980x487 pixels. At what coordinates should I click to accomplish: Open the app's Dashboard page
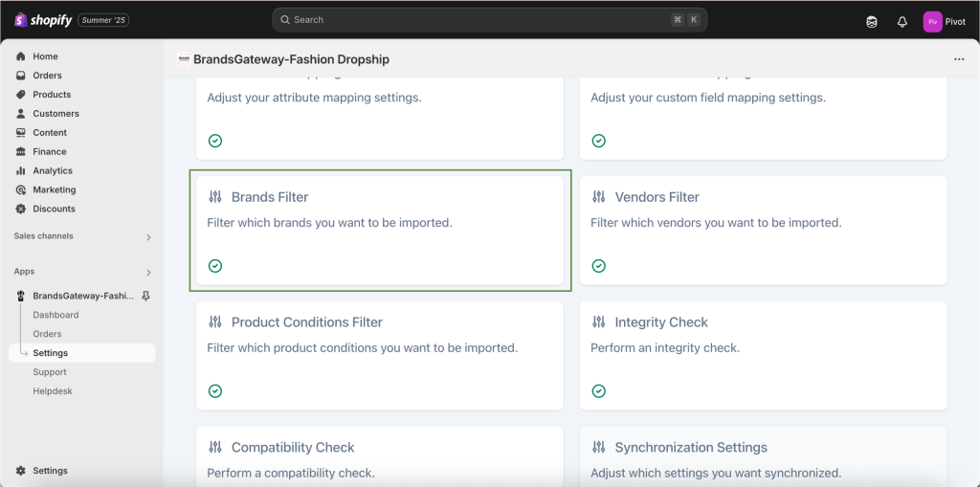(x=56, y=315)
